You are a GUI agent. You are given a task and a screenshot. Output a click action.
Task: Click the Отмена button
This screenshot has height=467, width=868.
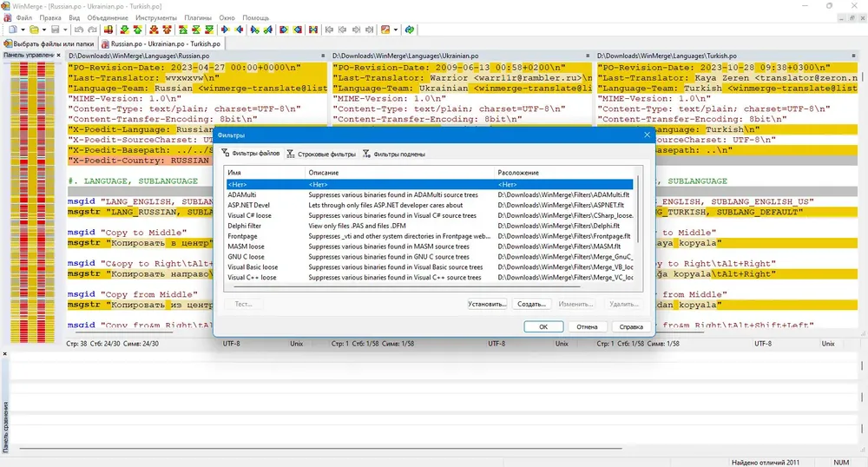[x=588, y=326]
